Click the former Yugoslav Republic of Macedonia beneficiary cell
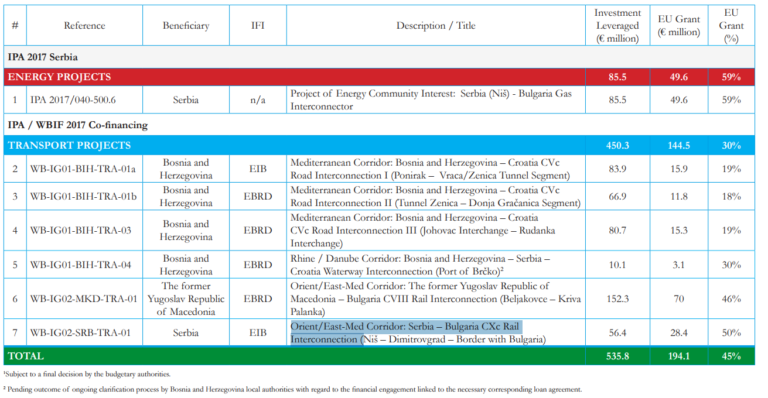 186,299
